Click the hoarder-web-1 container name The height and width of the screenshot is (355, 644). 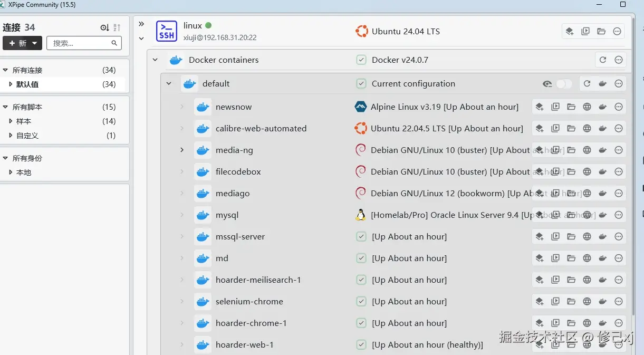coord(245,345)
